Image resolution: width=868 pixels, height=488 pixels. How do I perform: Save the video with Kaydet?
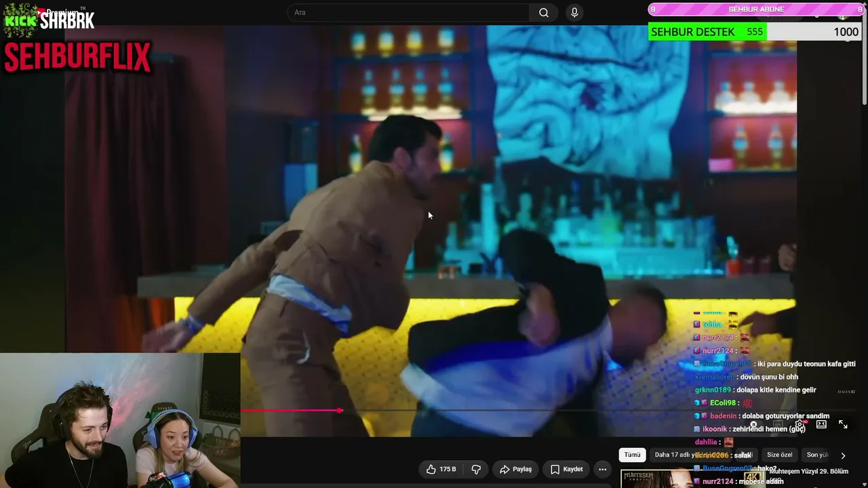567,469
